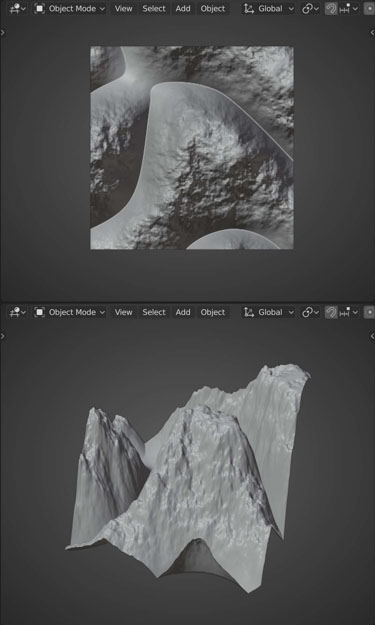Viewport: 375px width, 625px height.
Task: Open snapping options dropdown in top viewport
Action: pos(348,8)
